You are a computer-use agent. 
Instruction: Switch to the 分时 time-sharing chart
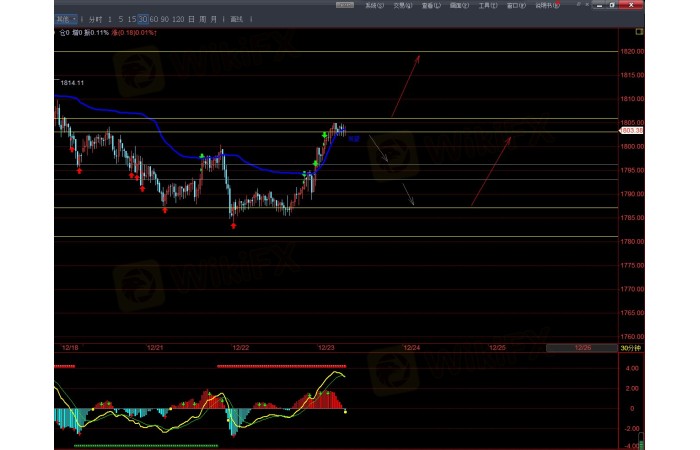click(95, 19)
